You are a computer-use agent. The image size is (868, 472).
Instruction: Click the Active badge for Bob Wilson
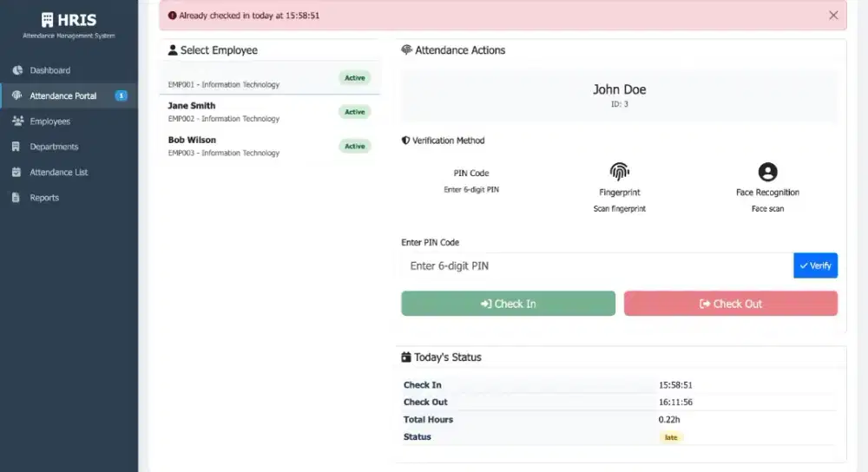355,146
